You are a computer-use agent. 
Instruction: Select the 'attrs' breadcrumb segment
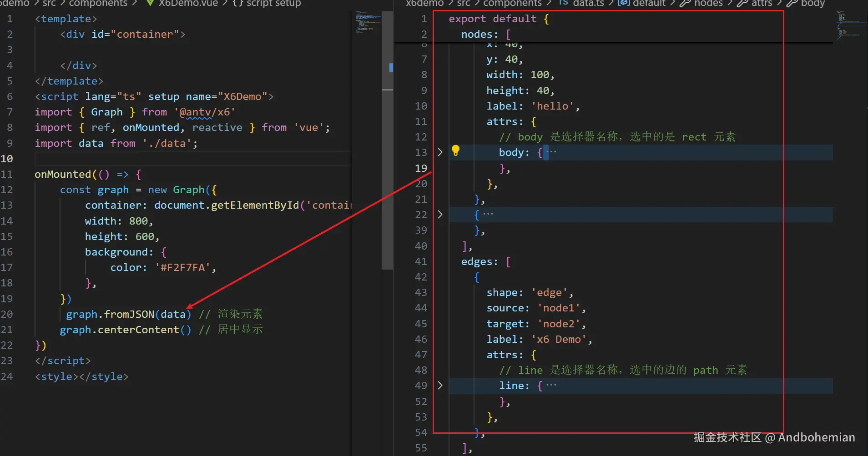tap(762, 3)
